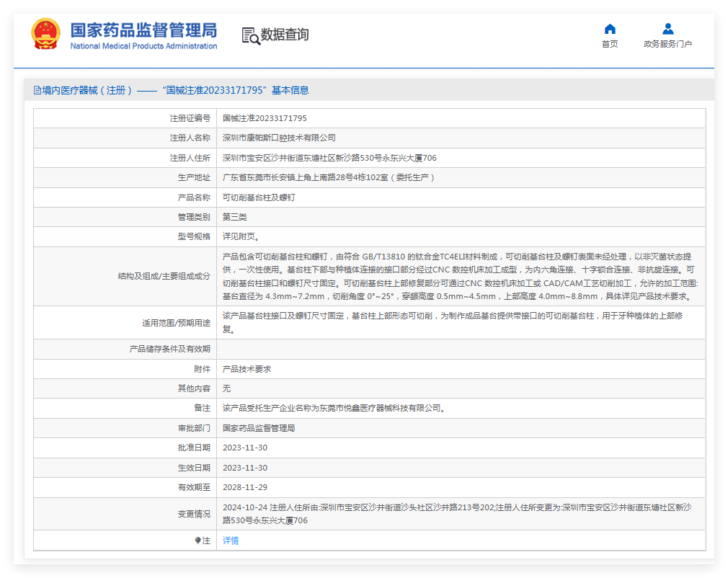
Task: Select management category 第三类
Action: pyautogui.click(x=234, y=217)
